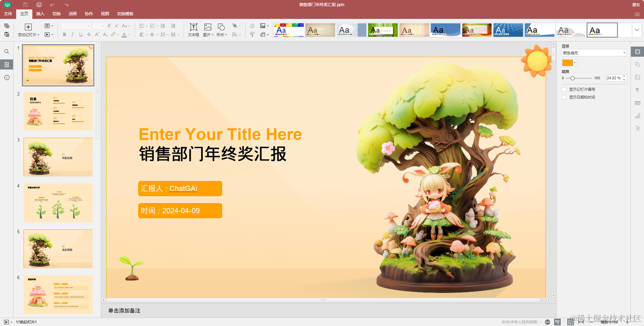
Task: Click the add slide plus icon
Action: tap(28, 27)
